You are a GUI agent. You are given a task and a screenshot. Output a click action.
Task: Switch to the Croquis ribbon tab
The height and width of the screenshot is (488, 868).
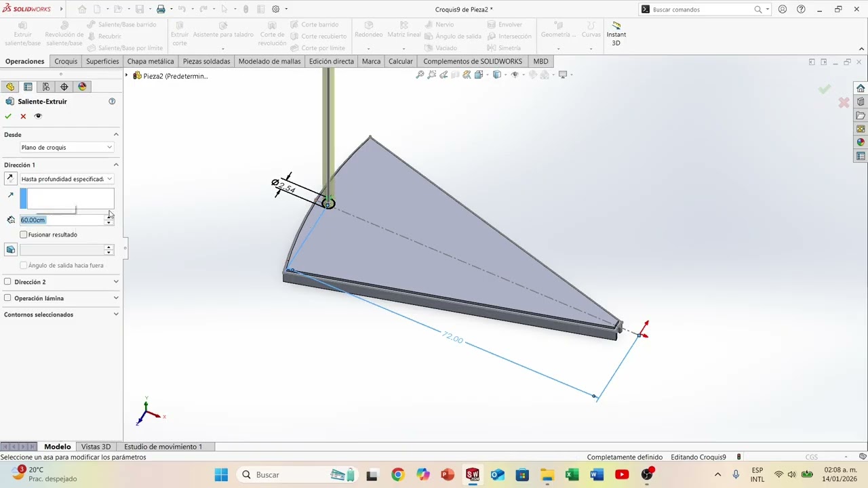click(x=66, y=61)
